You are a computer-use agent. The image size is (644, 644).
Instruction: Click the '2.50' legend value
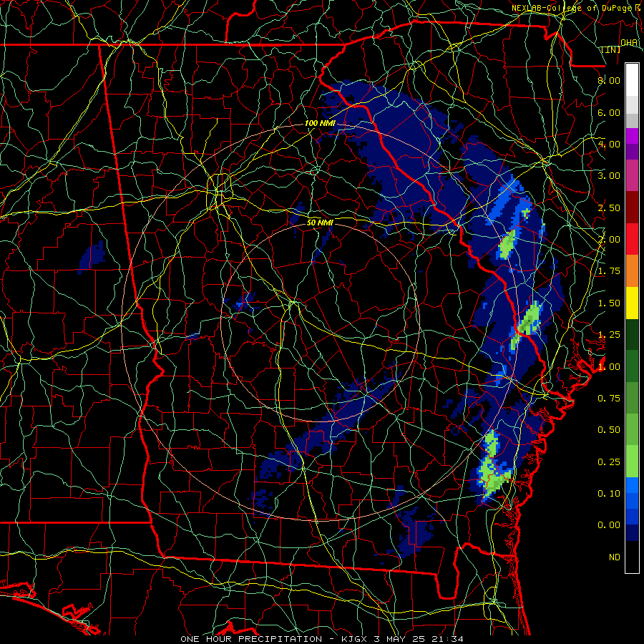pos(609,208)
